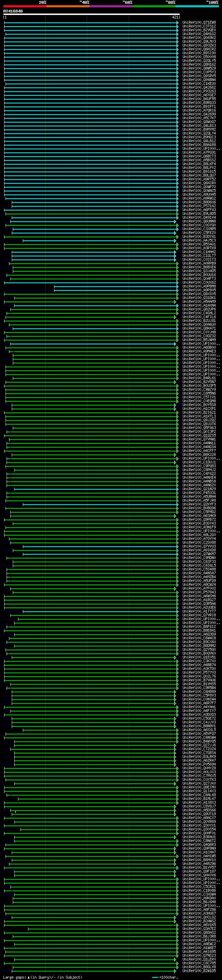Select hit label UniRef100_Q1LEK0
The width and height of the screenshot is (222, 980).
(199, 959)
